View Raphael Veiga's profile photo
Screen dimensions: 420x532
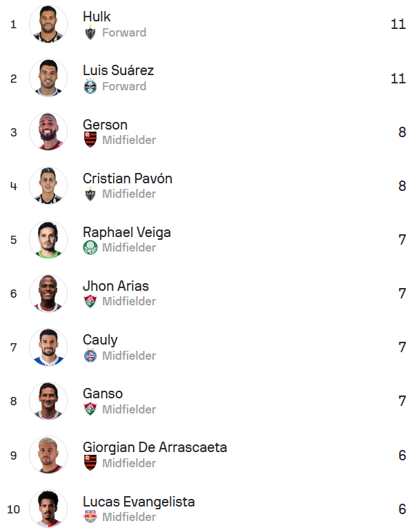[48, 239]
